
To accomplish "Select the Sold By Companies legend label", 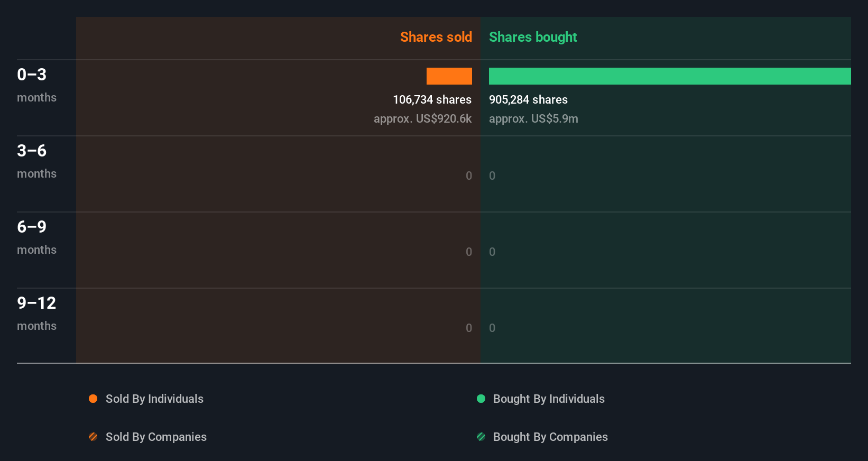I will click(x=156, y=437).
